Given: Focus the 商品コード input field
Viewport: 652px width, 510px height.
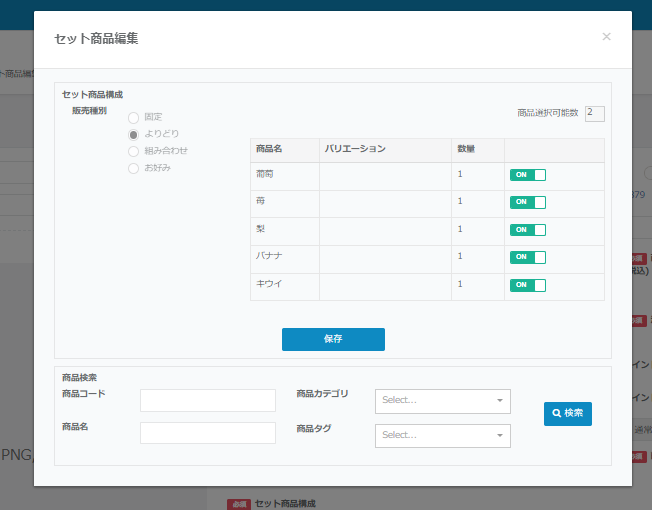Looking at the screenshot, I should coord(207,401).
